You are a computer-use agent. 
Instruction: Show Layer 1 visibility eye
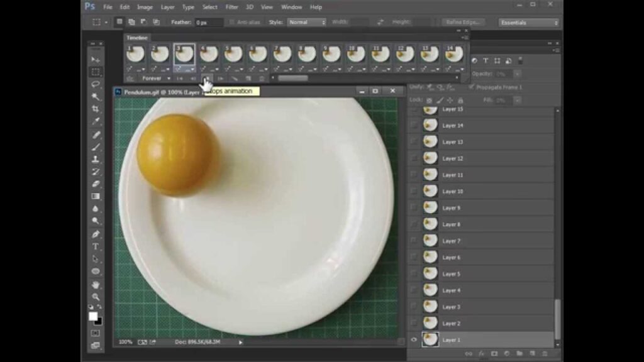414,340
